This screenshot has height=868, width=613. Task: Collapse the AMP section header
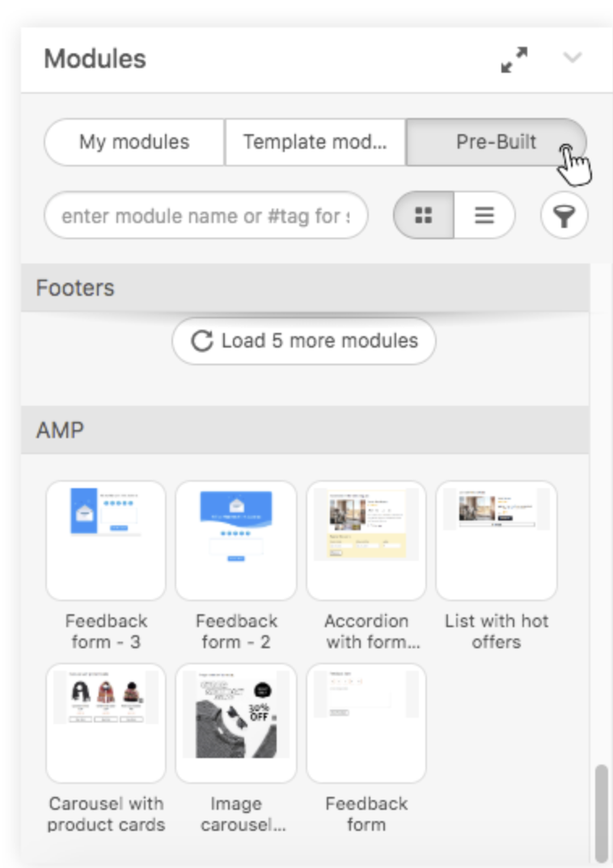[x=305, y=430]
